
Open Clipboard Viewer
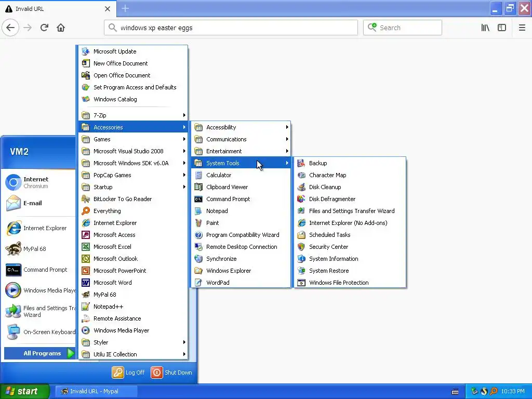[x=241, y=187]
